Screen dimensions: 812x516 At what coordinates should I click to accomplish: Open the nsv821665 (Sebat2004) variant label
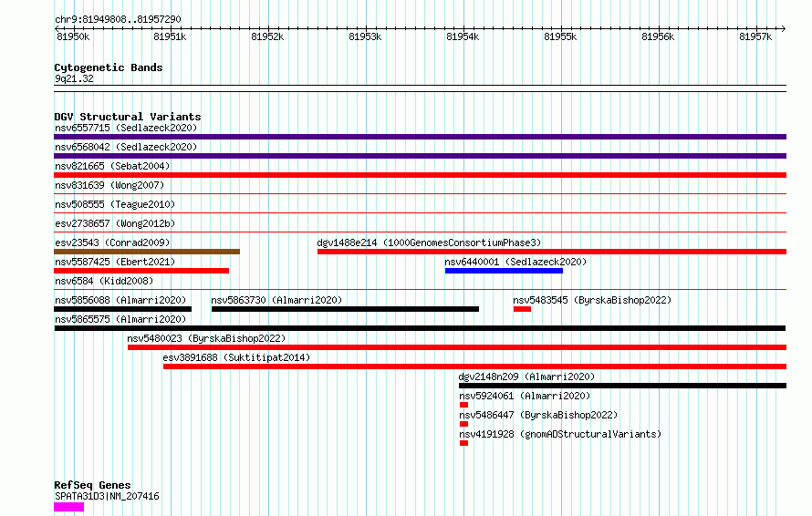112,166
